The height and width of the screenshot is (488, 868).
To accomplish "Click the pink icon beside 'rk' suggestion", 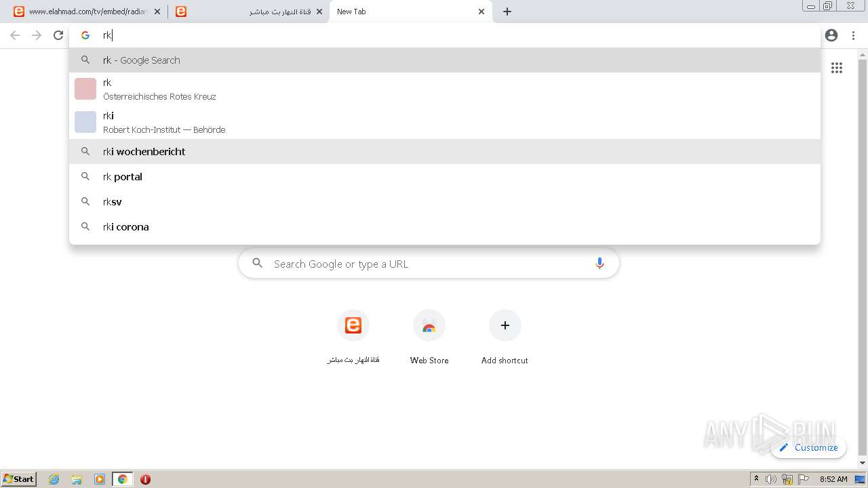I will click(85, 89).
